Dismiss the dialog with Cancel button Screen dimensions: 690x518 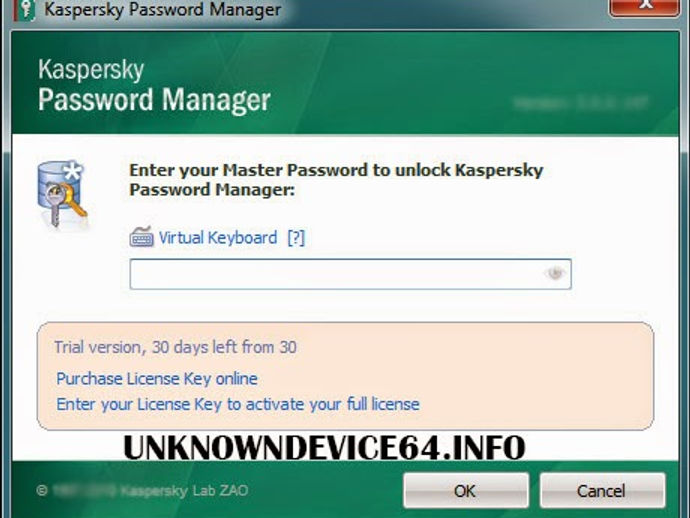602,490
